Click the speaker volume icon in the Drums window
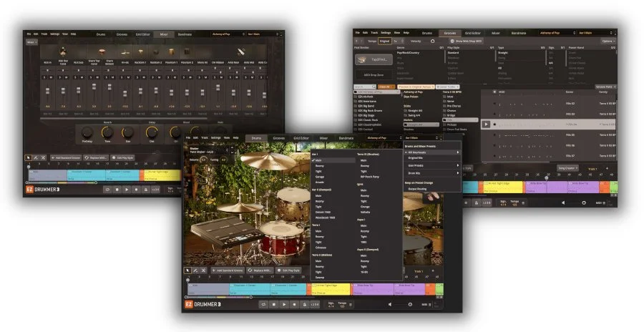 390,305
